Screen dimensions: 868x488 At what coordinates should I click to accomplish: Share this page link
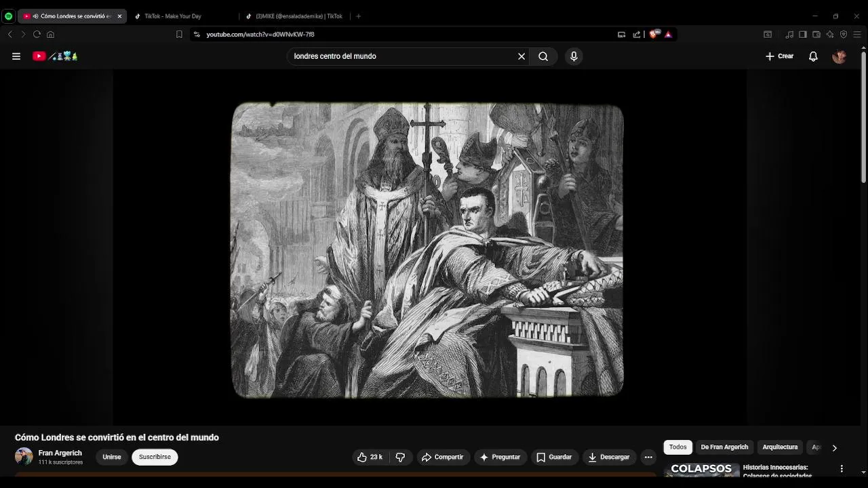[x=637, y=35]
